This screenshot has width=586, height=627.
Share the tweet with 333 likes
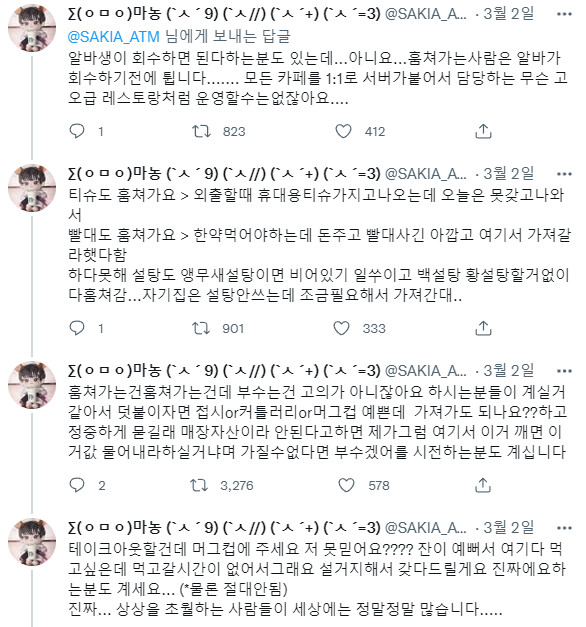pyautogui.click(x=483, y=328)
